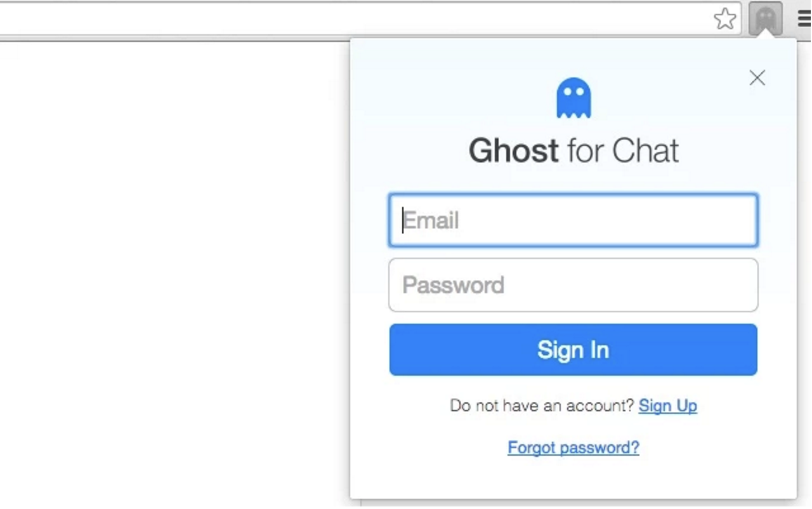Submit credentials with the Sign In button
Viewport: 812px width, 509px height.
(x=573, y=350)
